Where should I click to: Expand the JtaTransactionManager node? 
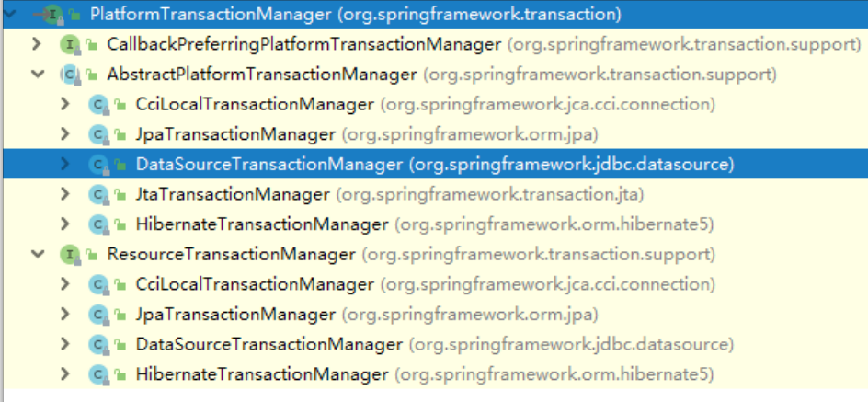point(64,195)
